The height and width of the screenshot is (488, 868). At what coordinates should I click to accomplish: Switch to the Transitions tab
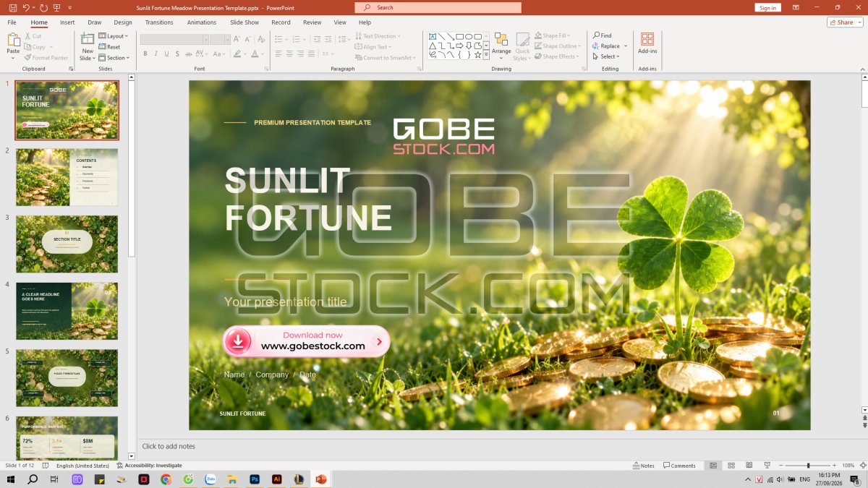pos(159,22)
